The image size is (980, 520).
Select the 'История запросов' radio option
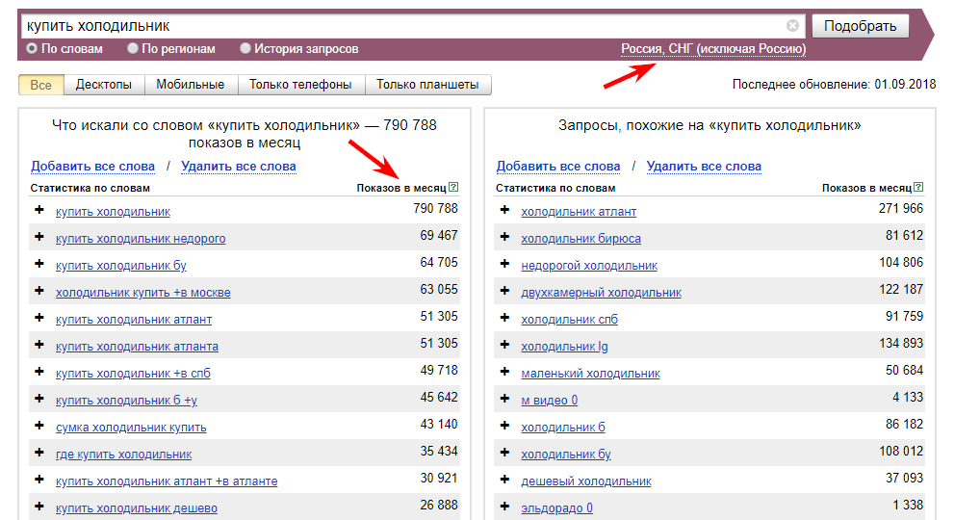245,48
